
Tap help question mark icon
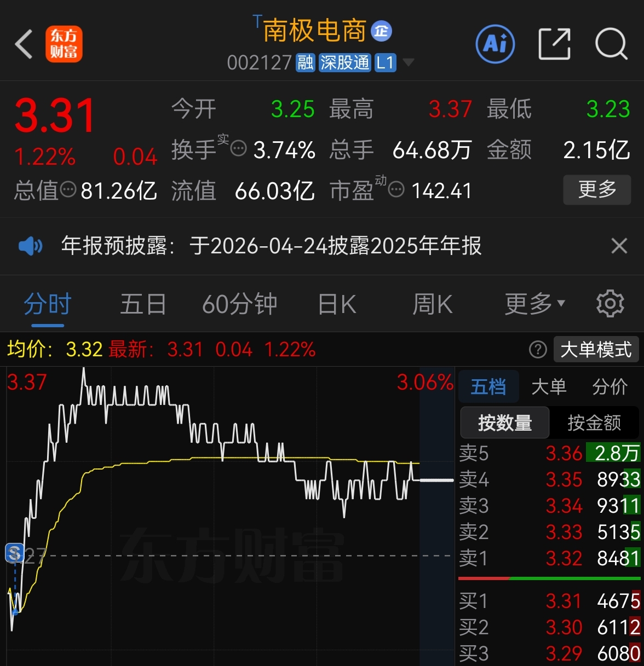pyautogui.click(x=538, y=349)
